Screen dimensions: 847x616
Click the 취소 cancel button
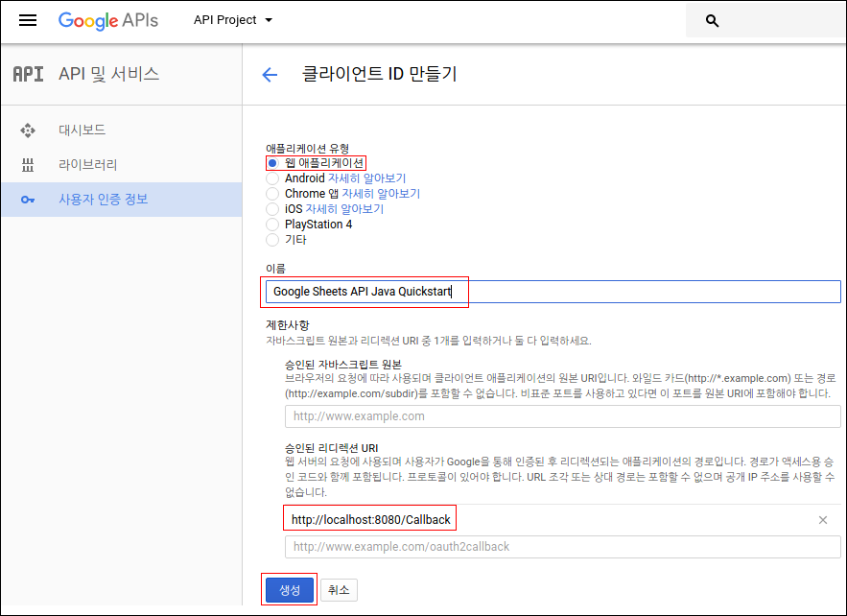339,589
